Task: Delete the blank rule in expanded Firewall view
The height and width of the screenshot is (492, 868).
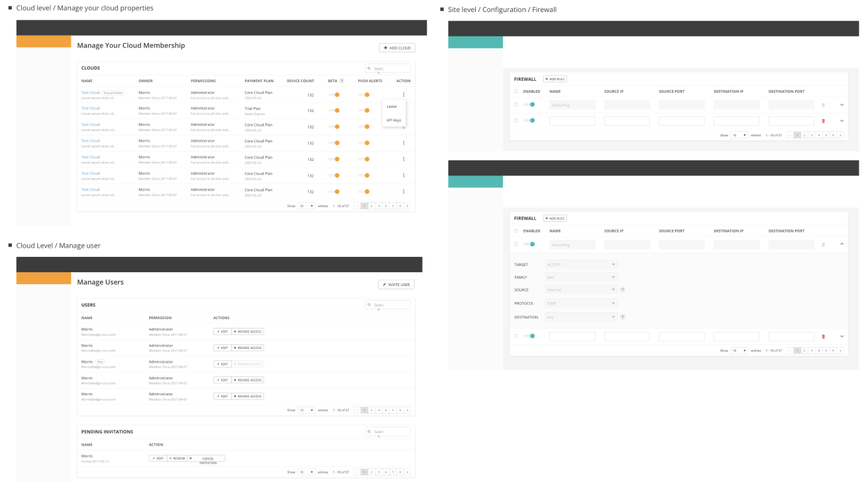Action: 824,336
